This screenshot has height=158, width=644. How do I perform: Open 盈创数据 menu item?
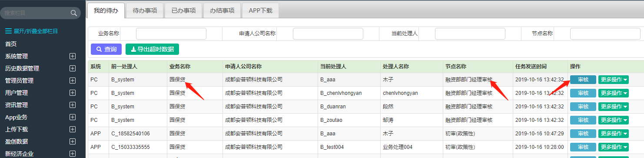(17, 141)
